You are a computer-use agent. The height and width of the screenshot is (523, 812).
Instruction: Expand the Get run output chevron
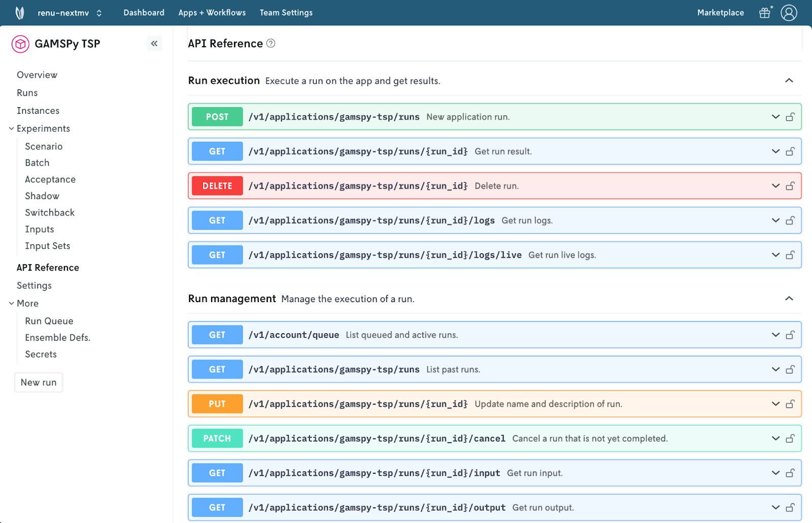point(775,507)
